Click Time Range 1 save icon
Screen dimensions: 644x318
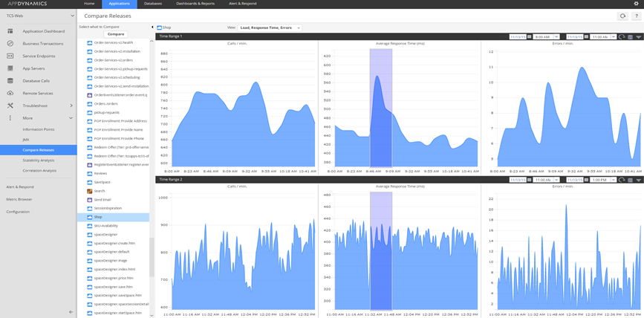tap(631, 37)
